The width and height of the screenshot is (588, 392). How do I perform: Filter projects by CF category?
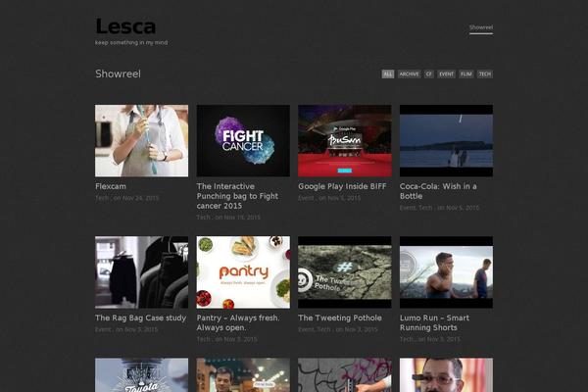point(429,74)
